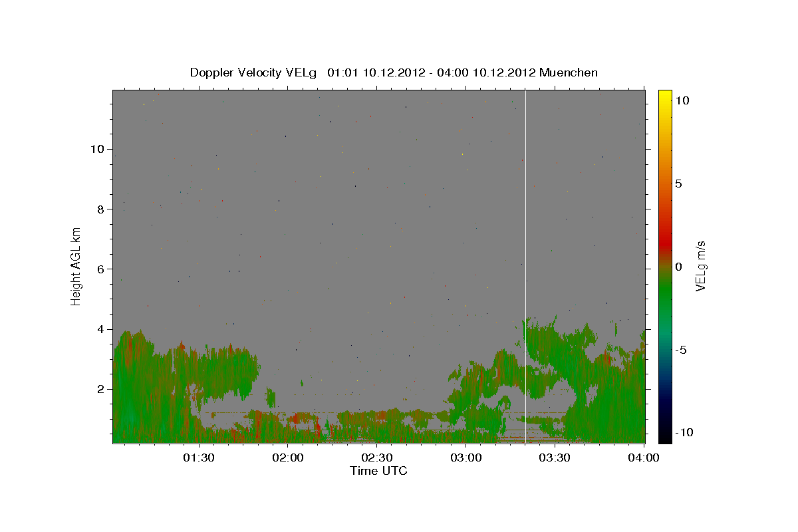Click the white vertical line in the plot
798x532 pixels.
(526, 266)
